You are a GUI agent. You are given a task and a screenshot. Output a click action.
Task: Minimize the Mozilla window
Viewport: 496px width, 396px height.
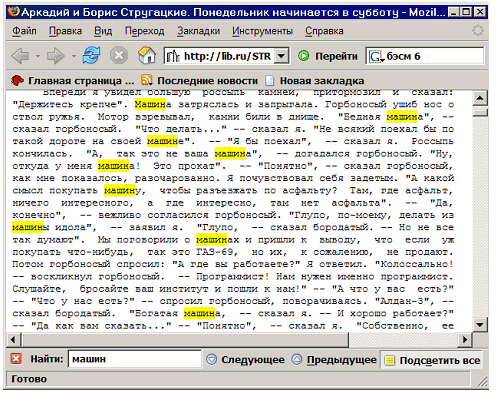coord(454,12)
